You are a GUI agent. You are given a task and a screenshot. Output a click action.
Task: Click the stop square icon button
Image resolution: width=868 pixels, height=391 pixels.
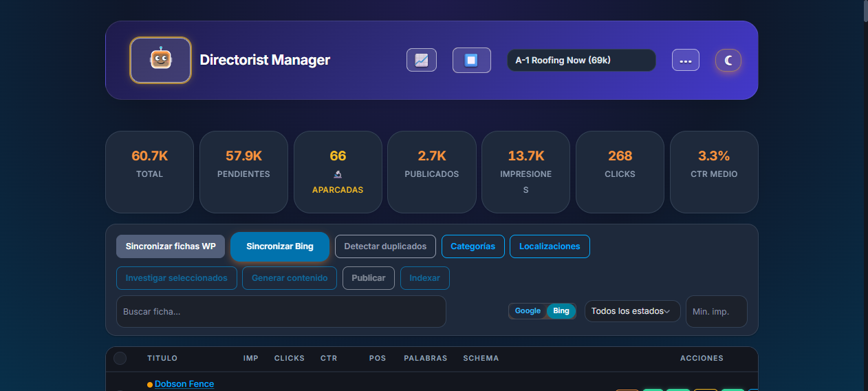pyautogui.click(x=472, y=60)
